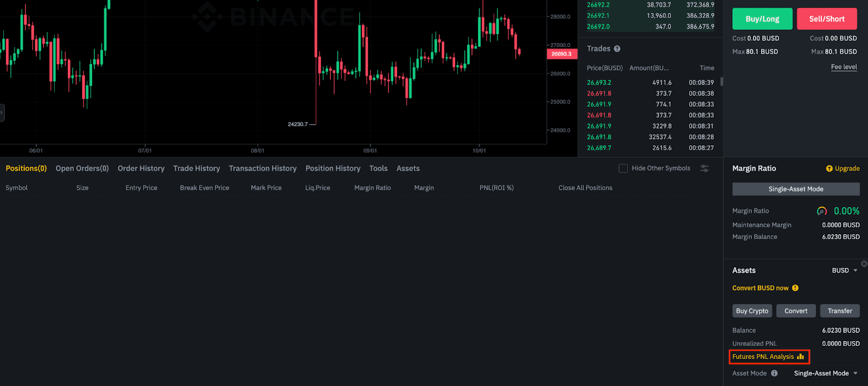Click the order book row 26692.0
868x386 pixels.
click(650, 27)
